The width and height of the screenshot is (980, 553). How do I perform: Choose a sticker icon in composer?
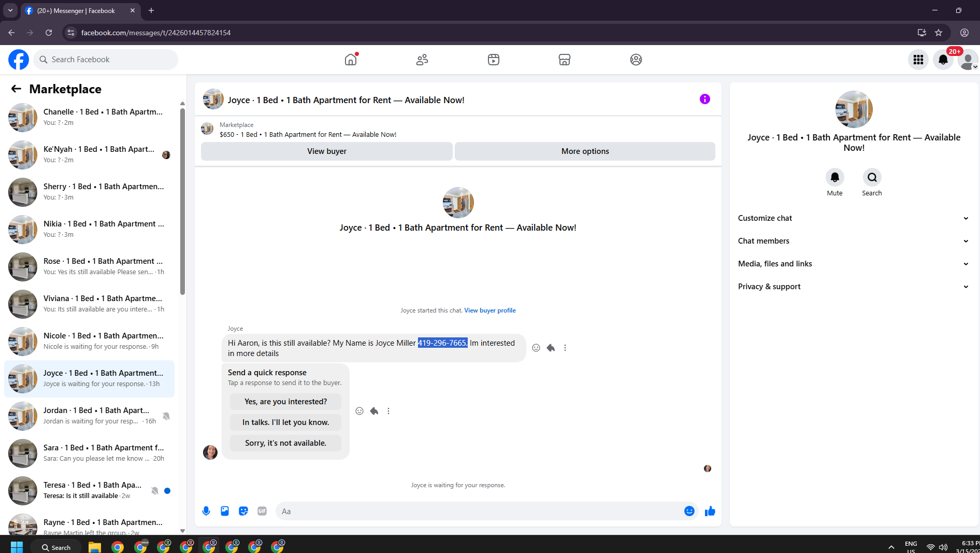tap(243, 511)
